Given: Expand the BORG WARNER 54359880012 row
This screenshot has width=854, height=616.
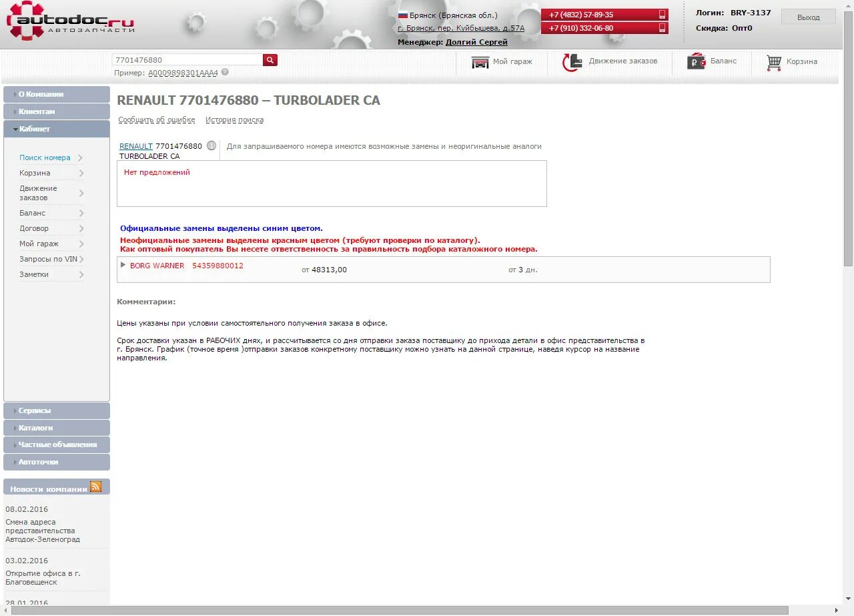Looking at the screenshot, I should pyautogui.click(x=123, y=265).
